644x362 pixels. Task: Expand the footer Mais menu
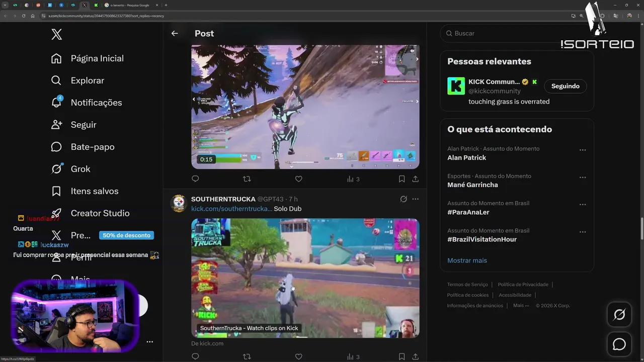click(521, 306)
